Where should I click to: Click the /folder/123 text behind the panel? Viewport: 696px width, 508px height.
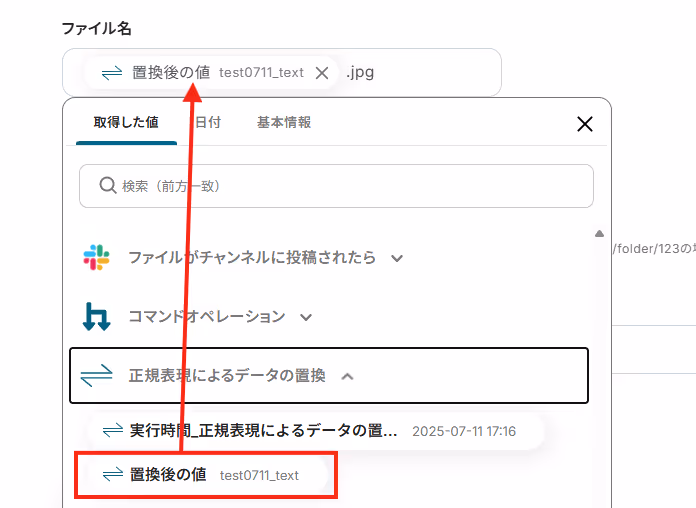point(654,249)
